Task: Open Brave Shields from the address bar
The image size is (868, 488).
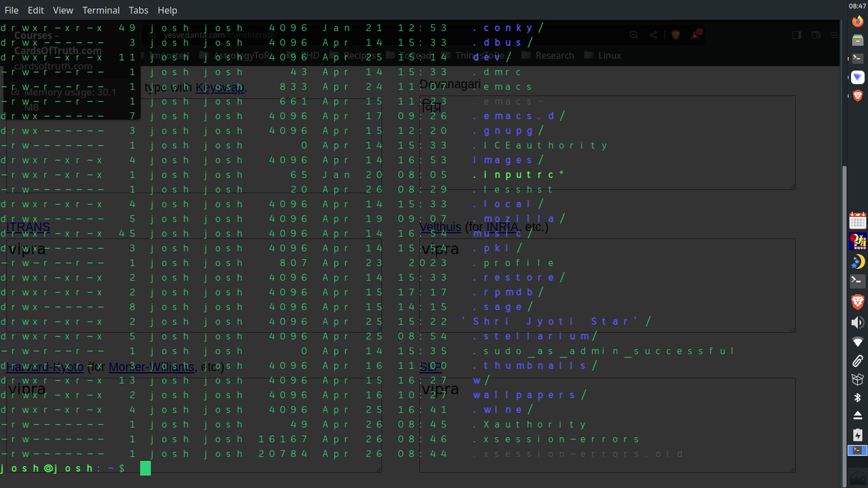Action: coord(676,35)
